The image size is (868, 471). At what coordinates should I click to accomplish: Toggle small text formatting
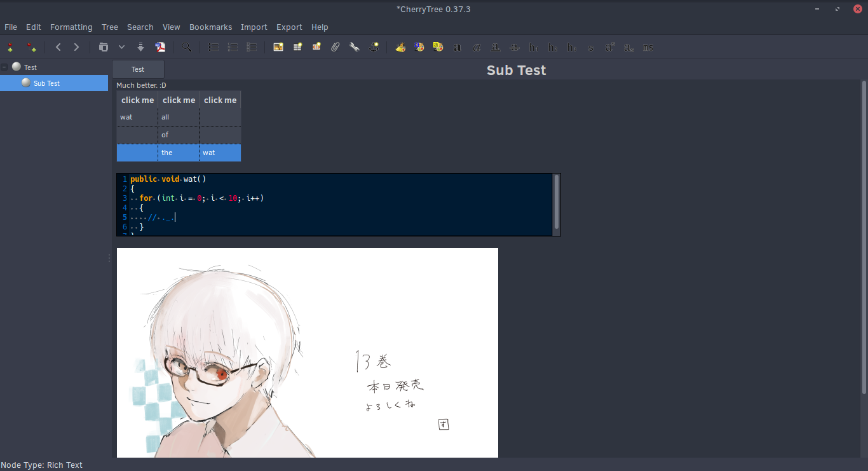coord(591,47)
